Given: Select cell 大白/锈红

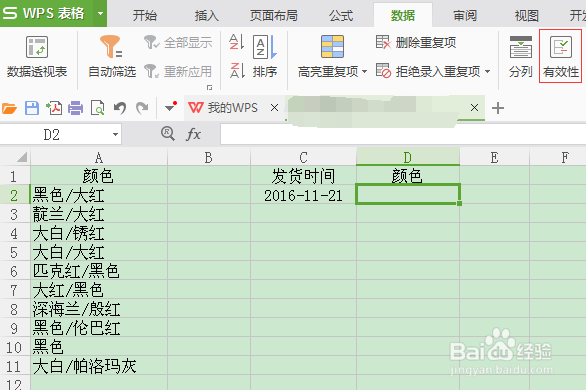Looking at the screenshot, I should click(x=99, y=233).
